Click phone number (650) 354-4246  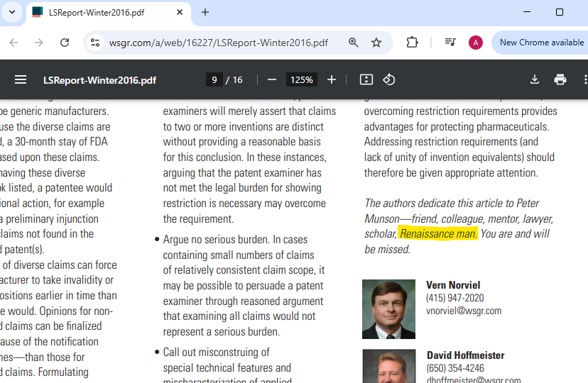455,368
